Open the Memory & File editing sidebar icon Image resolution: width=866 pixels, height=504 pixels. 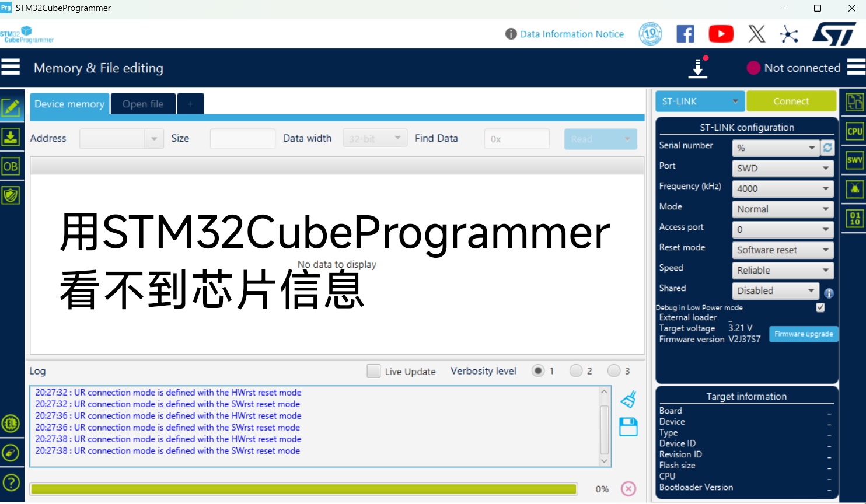(11, 108)
